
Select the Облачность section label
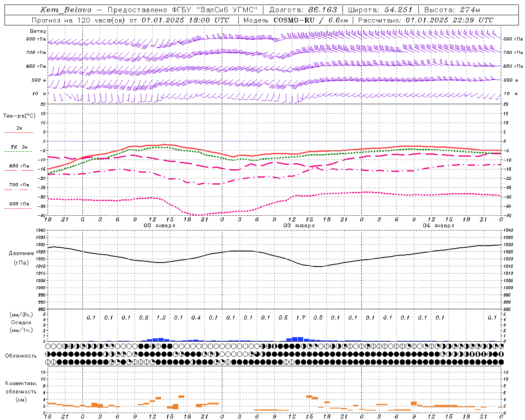point(21,356)
